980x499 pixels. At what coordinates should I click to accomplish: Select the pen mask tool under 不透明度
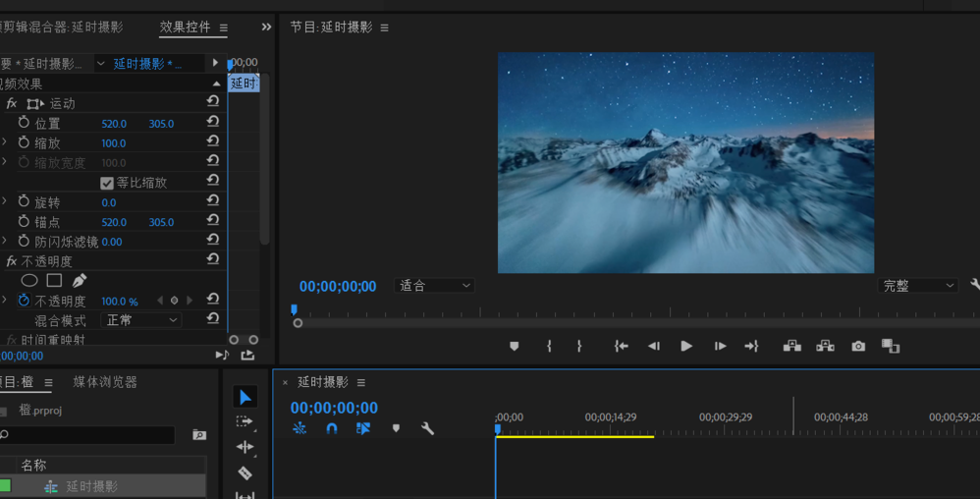[x=80, y=281]
